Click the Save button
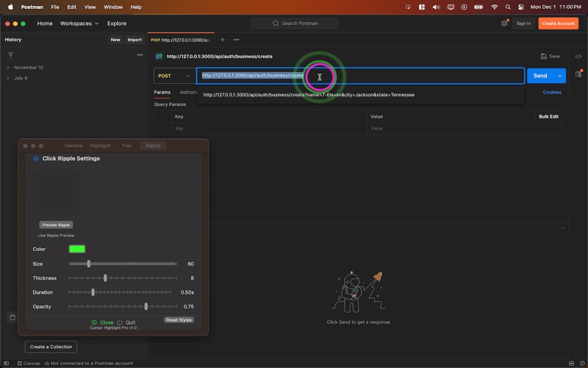 click(x=550, y=57)
